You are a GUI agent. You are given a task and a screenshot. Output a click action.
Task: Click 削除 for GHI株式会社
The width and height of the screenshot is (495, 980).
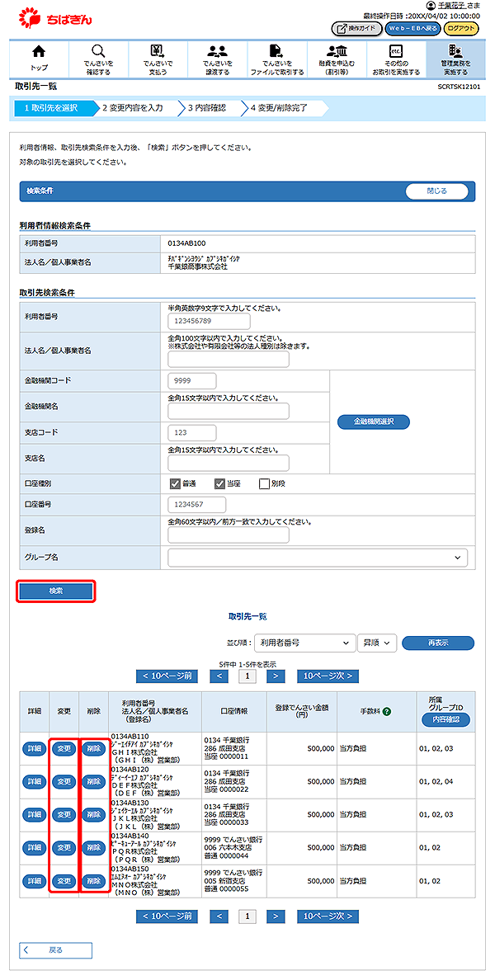click(94, 749)
